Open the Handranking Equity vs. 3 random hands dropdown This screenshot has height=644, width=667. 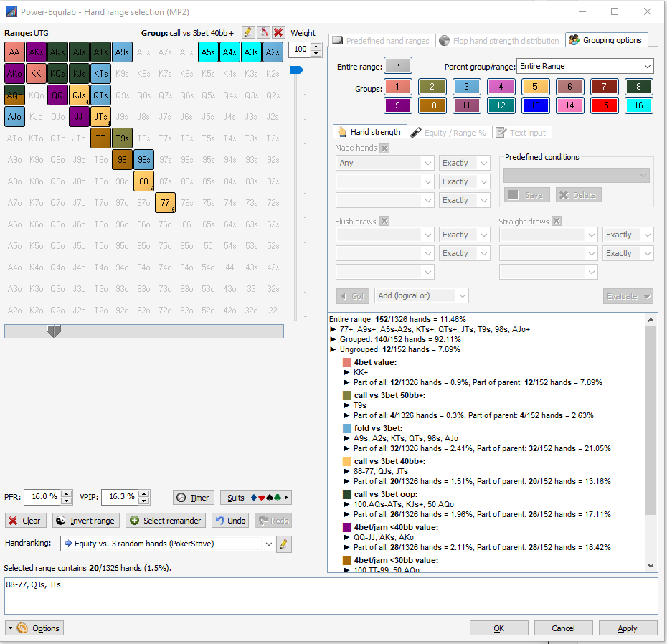pyautogui.click(x=167, y=544)
